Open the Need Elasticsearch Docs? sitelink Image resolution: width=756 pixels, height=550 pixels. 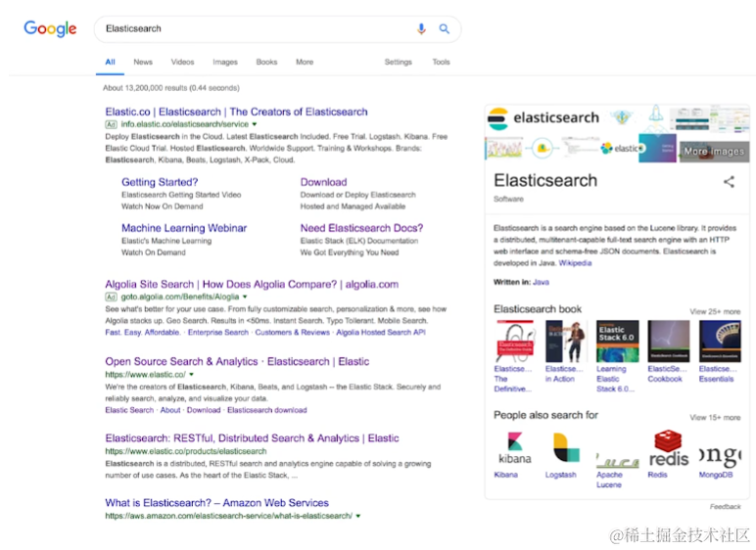click(x=361, y=228)
